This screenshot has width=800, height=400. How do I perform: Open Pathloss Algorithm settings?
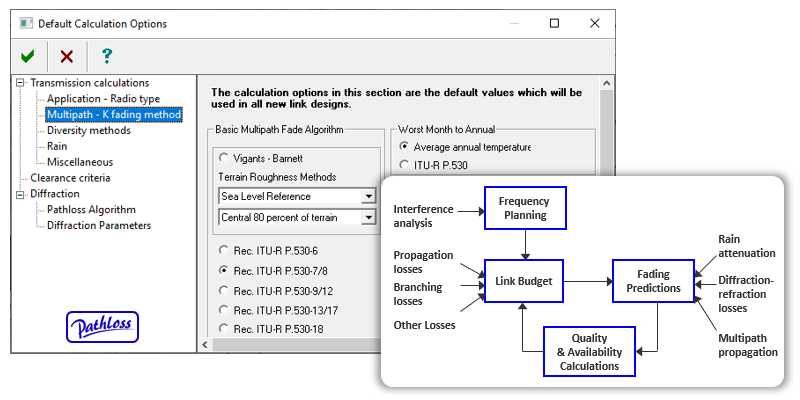click(x=91, y=210)
